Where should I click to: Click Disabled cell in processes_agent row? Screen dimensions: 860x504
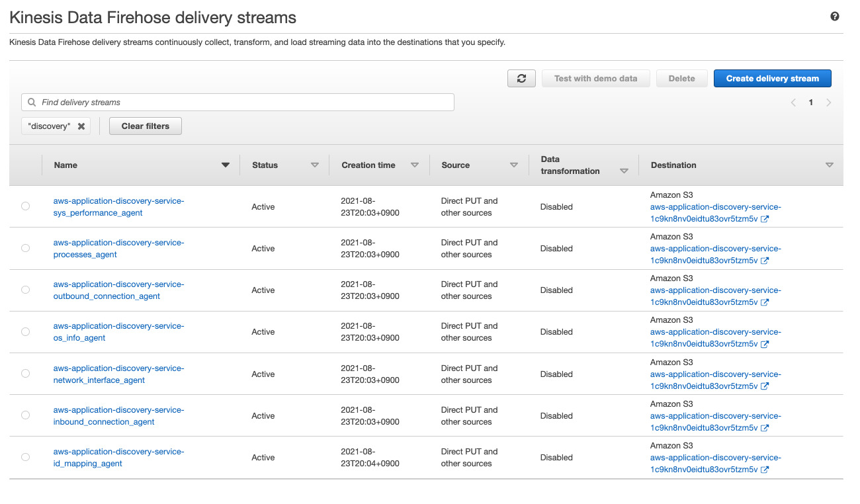(556, 249)
